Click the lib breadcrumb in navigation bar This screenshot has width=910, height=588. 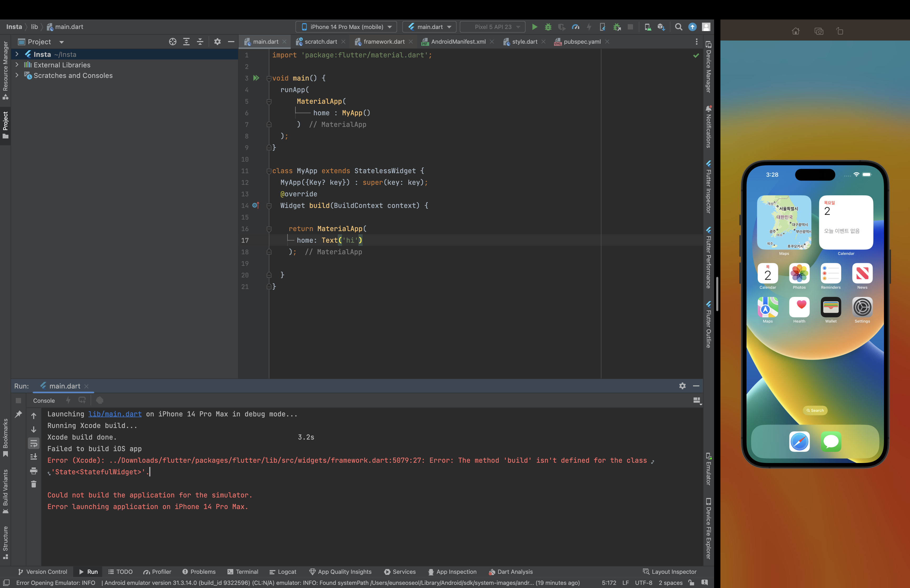coord(34,27)
